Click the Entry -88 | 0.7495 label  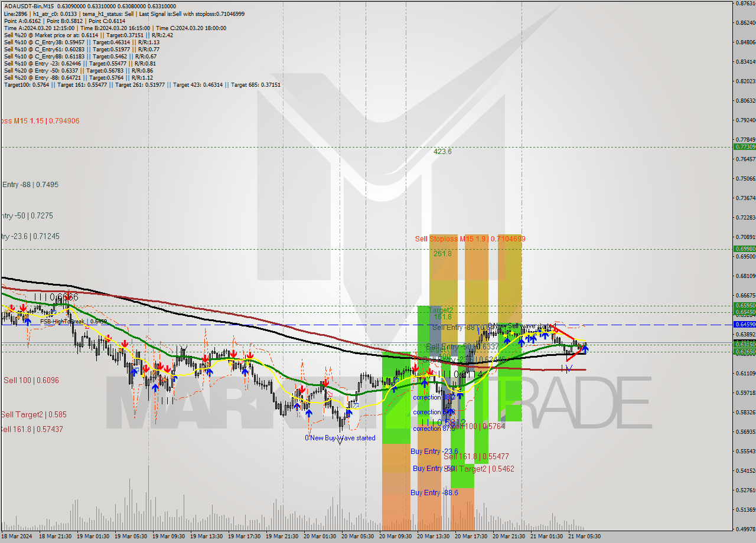tap(30, 185)
